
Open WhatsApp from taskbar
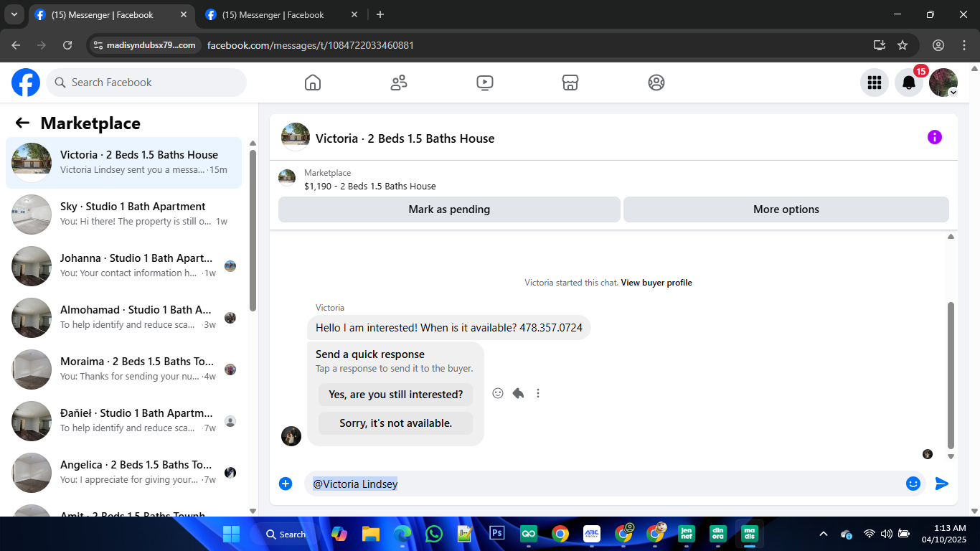coord(434,534)
